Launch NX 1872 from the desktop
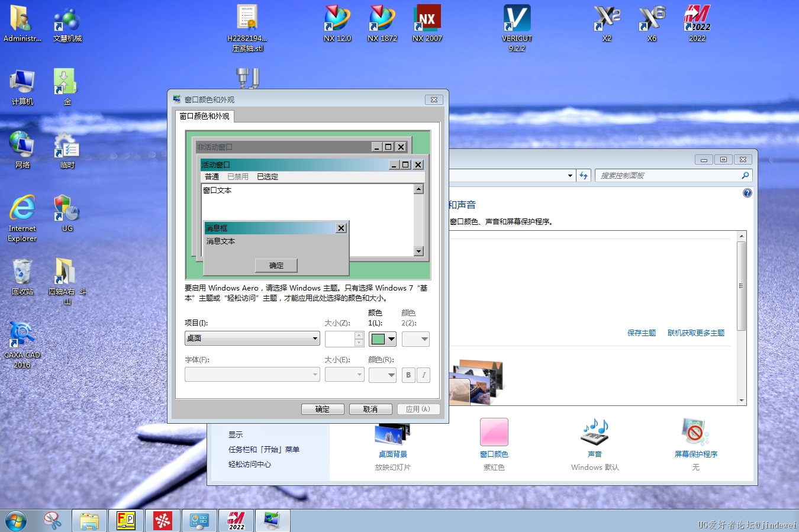The height and width of the screenshot is (532, 799). (x=382, y=24)
